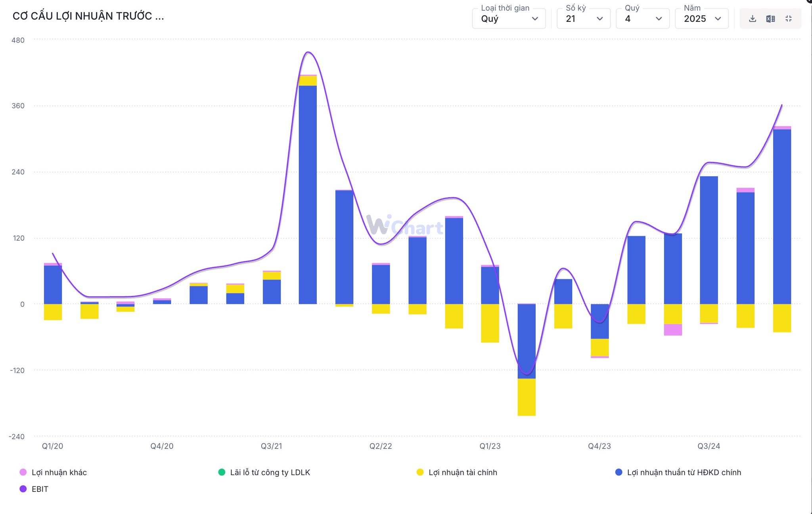Click the Q4/23 x-axis label
Viewport: 812px width, 514px height.
[x=599, y=446]
